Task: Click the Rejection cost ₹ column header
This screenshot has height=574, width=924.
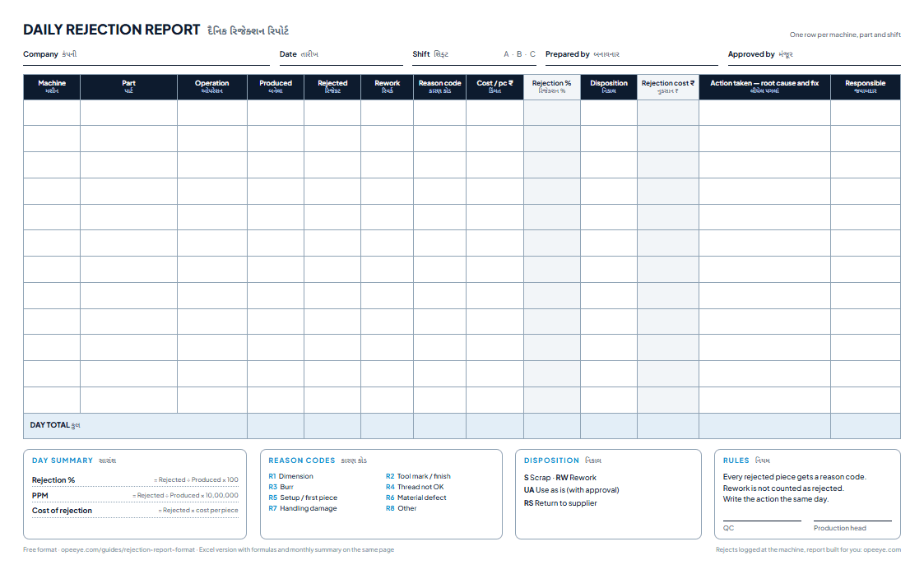Action: 667,87
